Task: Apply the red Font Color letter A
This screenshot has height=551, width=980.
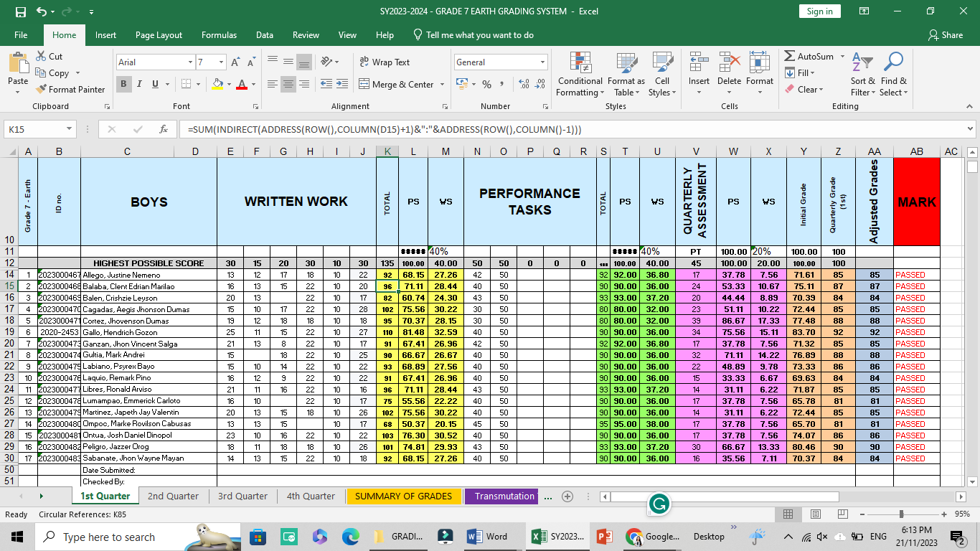Action: (x=242, y=84)
